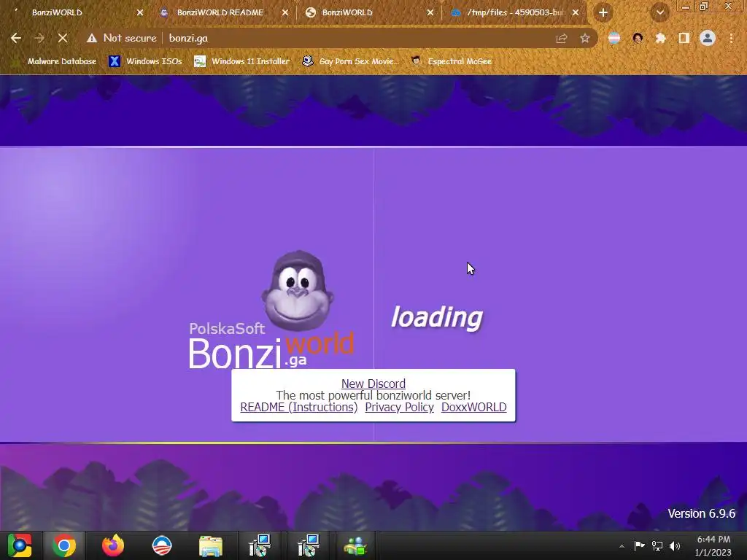Close the third BonziWORLD tab

click(x=430, y=13)
